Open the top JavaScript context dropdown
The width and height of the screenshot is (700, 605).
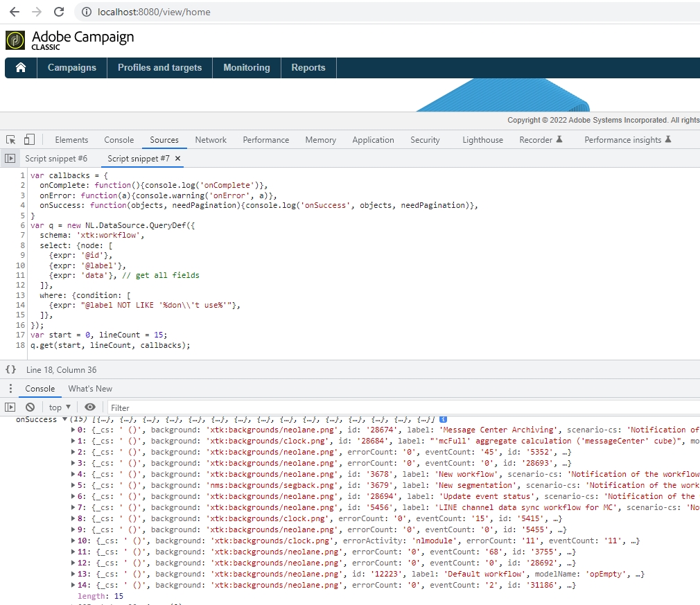point(60,407)
